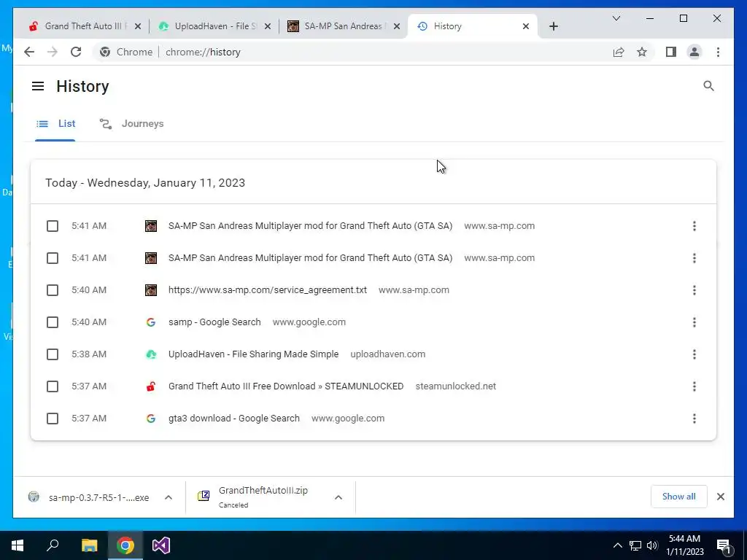The width and height of the screenshot is (747, 560).
Task: Open File Explorer from taskbar
Action: (89, 545)
